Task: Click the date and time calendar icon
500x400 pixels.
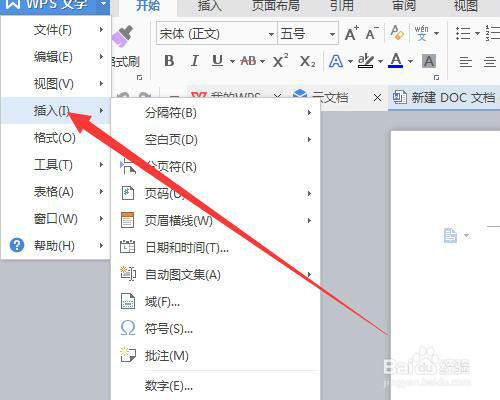Action: [x=128, y=247]
